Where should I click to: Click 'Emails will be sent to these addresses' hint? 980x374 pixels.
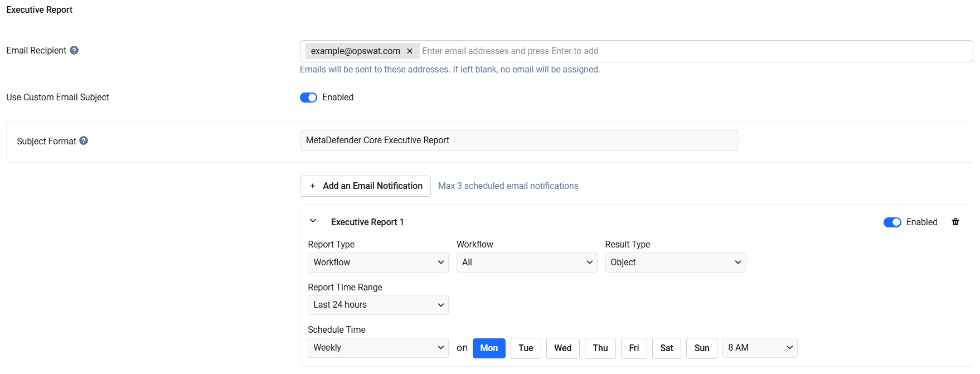coord(450,70)
